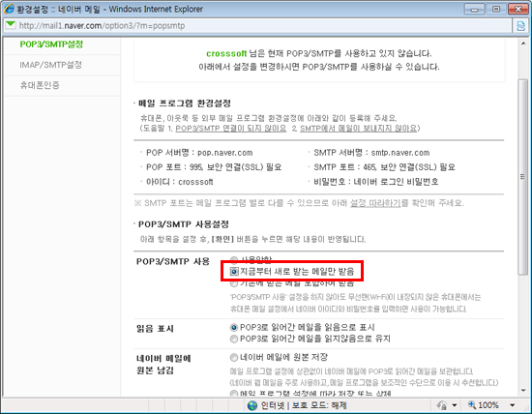Open the IMAP/SMTP설정 sidebar menu

pos(50,65)
